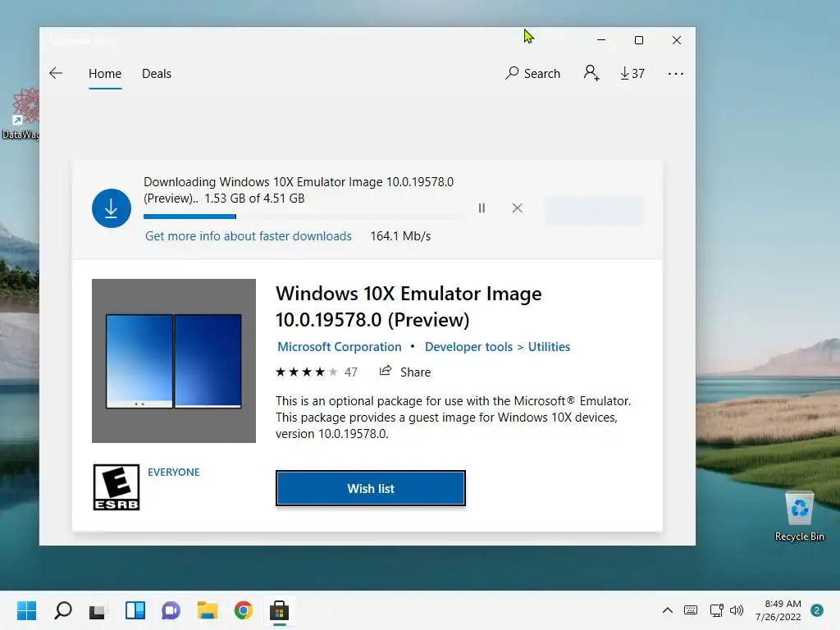Select the Recycle Bin desktop icon
Screen dimensions: 840x630
(x=799, y=517)
